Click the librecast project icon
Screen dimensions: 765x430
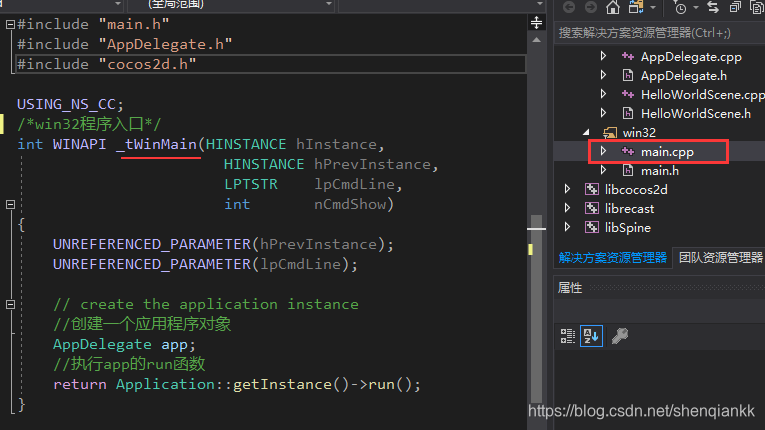point(592,208)
